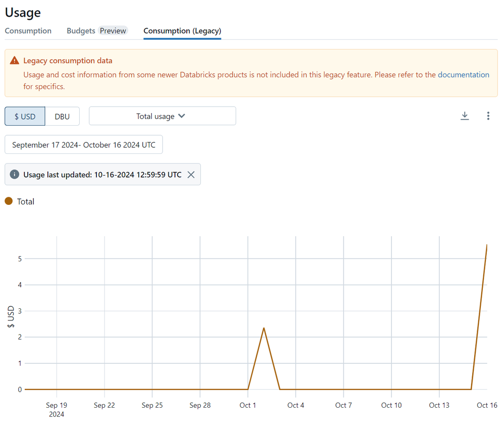Open the date range picker September 17 - October 16
504x436 pixels.
coord(84,145)
